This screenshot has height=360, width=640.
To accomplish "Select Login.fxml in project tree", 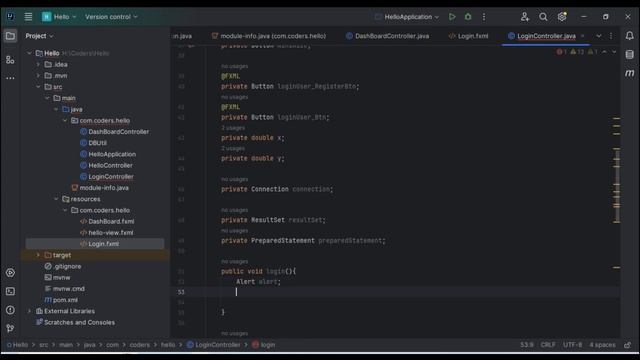I will point(100,244).
